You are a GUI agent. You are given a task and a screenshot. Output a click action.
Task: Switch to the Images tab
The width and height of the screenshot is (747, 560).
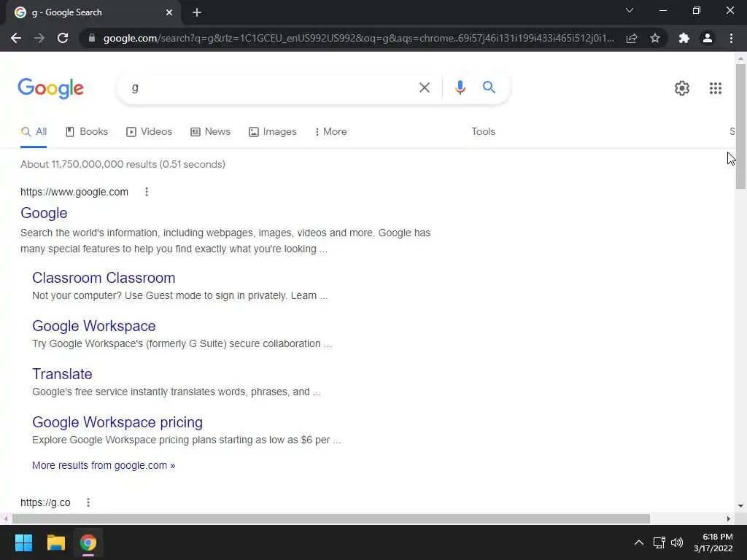point(273,132)
